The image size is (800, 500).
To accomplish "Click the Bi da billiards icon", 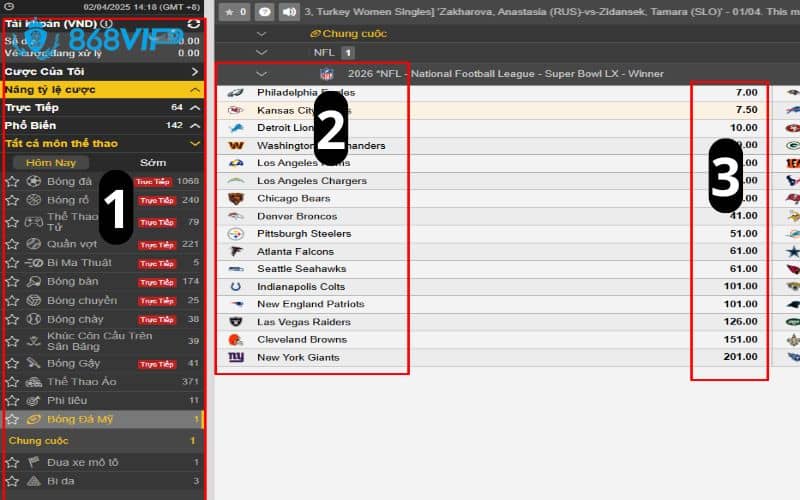I will [34, 481].
